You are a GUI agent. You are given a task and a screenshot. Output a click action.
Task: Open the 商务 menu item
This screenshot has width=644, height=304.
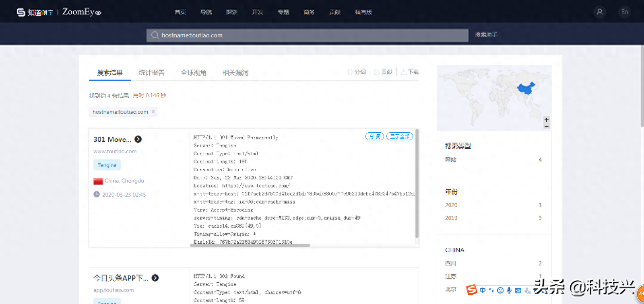click(309, 12)
